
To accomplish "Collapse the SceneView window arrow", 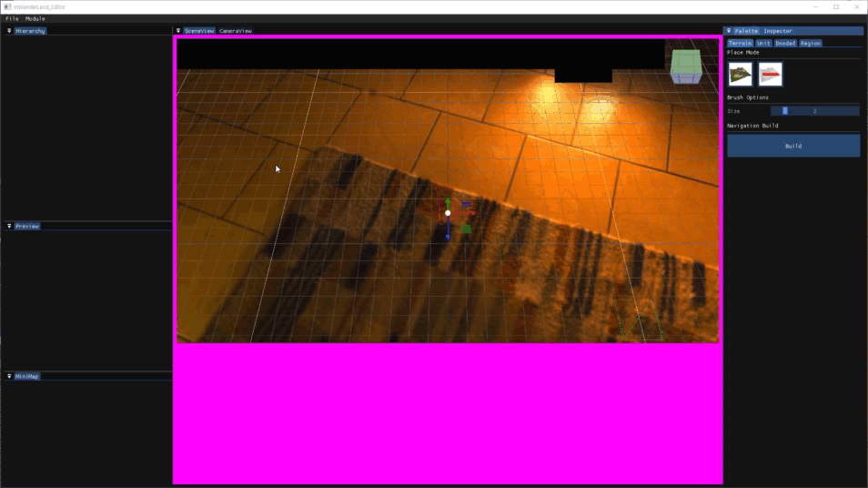I will (178, 31).
